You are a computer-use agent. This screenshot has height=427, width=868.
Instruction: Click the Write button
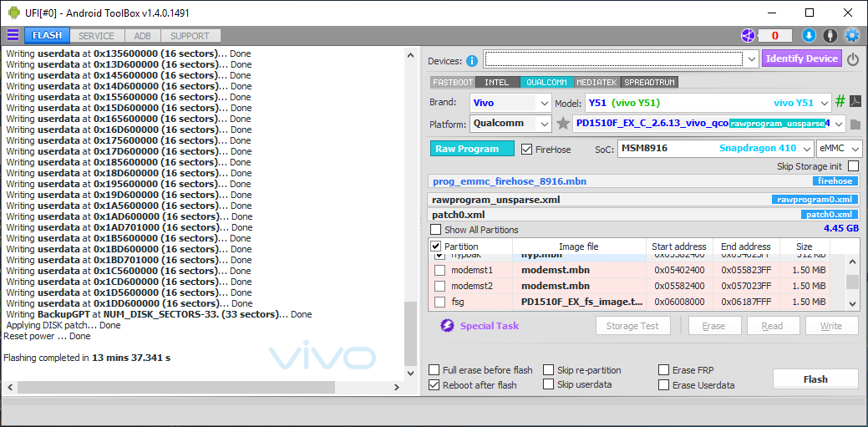coord(831,326)
